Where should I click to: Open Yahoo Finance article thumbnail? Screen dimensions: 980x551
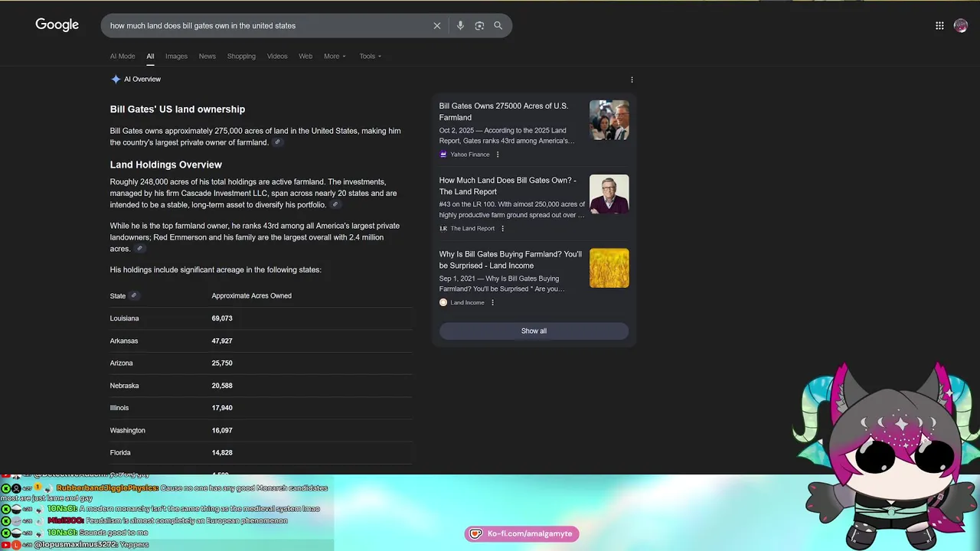[609, 120]
